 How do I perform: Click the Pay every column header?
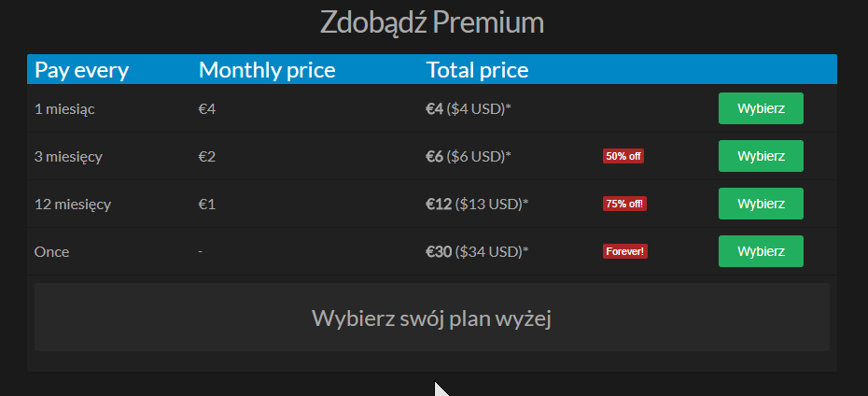point(81,70)
